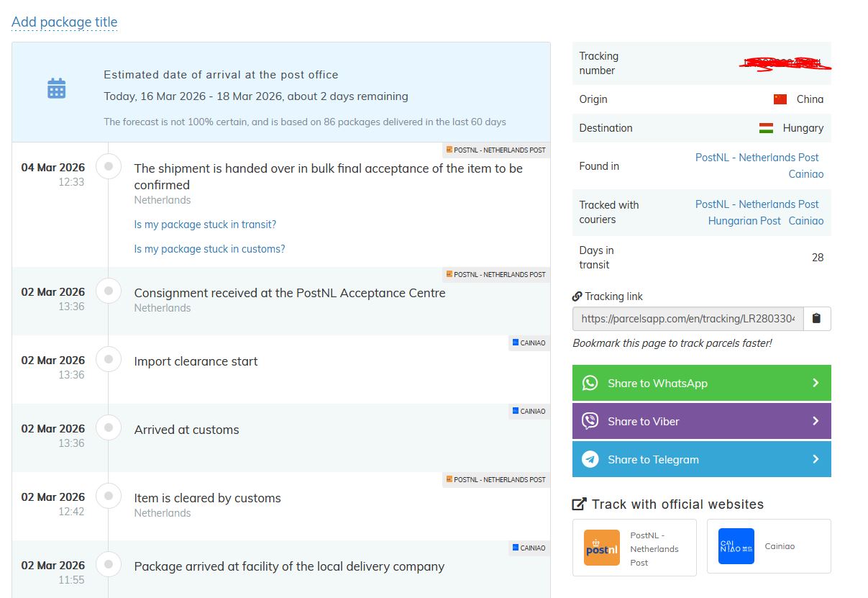Click the Import clearance start timeline marker

[109, 360]
